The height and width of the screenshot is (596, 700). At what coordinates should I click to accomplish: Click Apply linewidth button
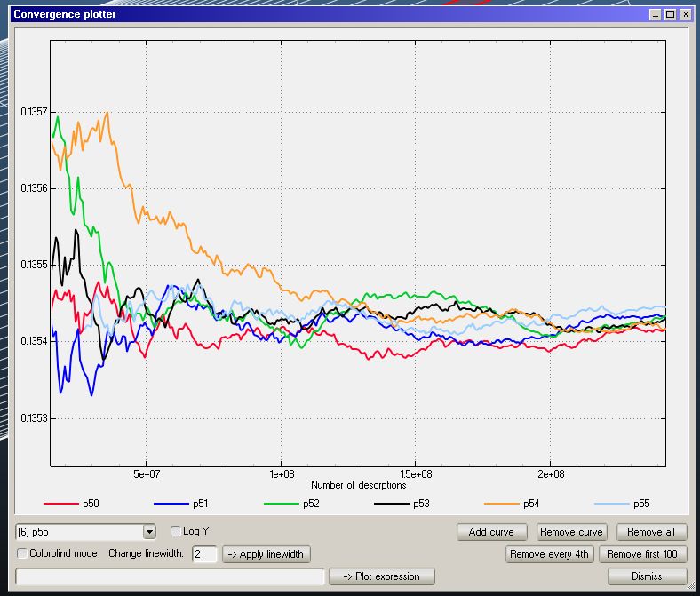pyautogui.click(x=266, y=554)
